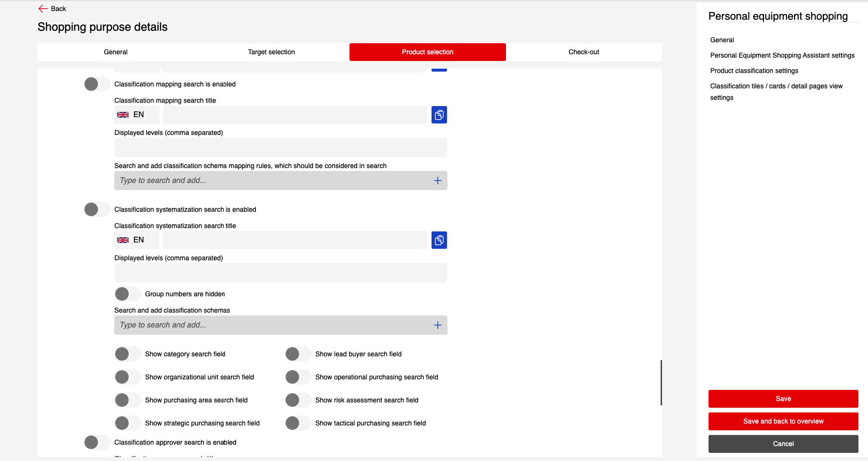Image resolution: width=868 pixels, height=461 pixels.
Task: Jump to Product classification settings section
Action: (754, 71)
